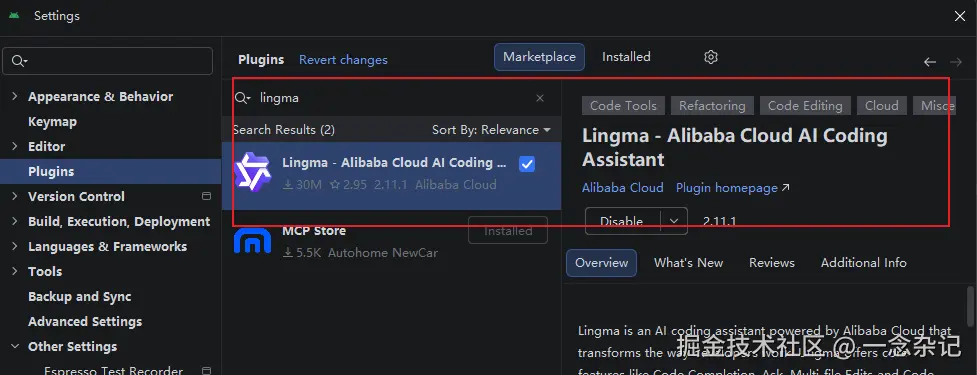The image size is (977, 375).
Task: Click the Lingma 2.95 rating text
Action: (x=348, y=185)
